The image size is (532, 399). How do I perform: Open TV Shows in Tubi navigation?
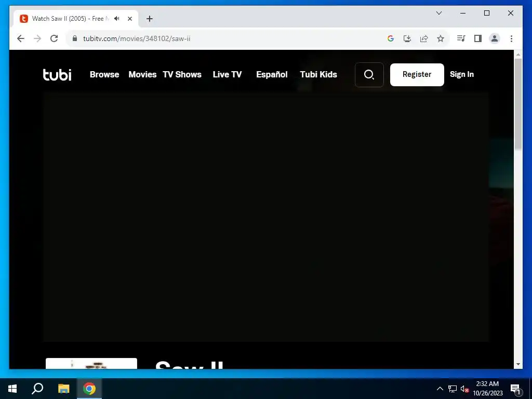[x=182, y=75]
